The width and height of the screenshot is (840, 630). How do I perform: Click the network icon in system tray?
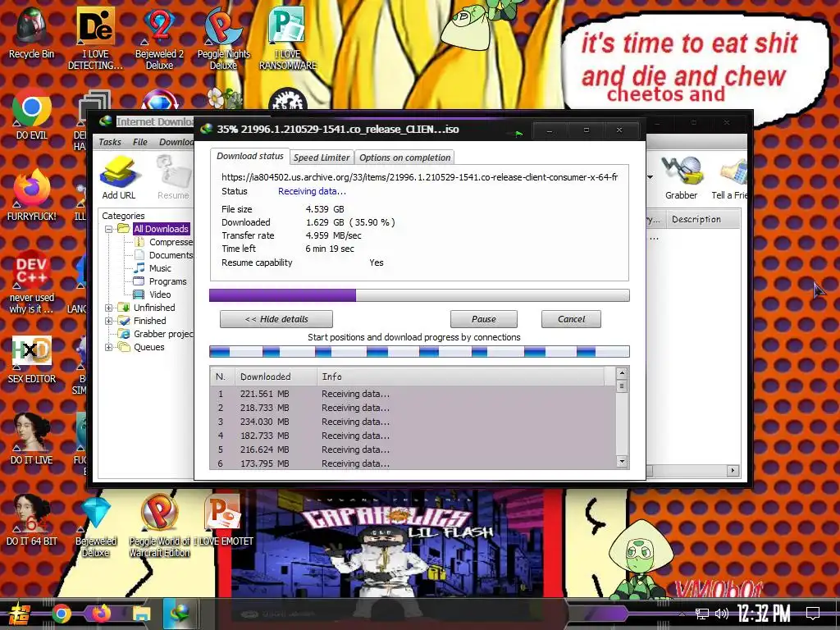(x=701, y=614)
